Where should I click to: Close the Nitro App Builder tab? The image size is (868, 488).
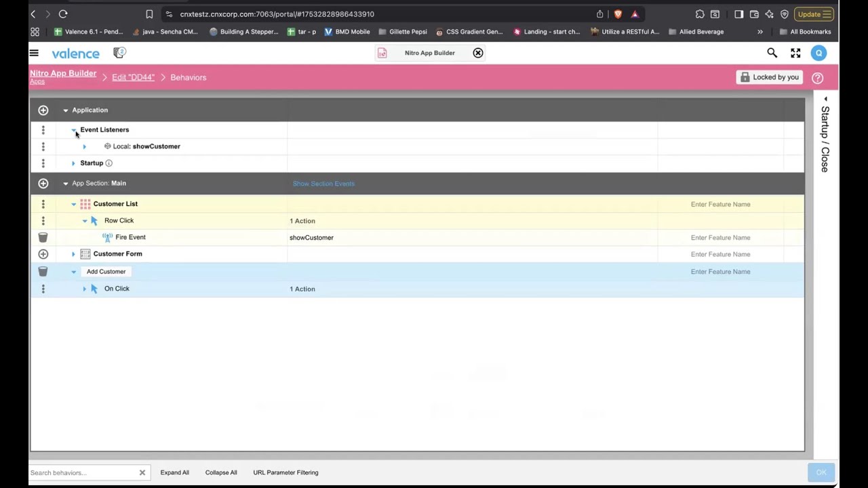click(478, 53)
